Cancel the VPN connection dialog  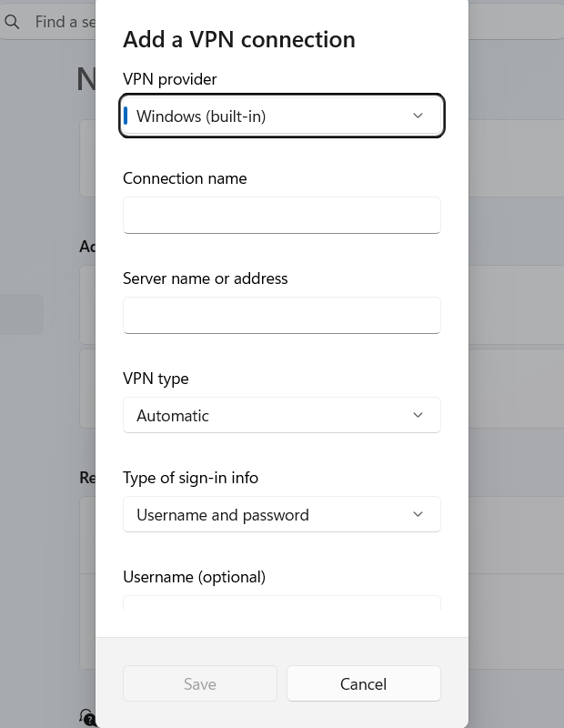click(364, 683)
